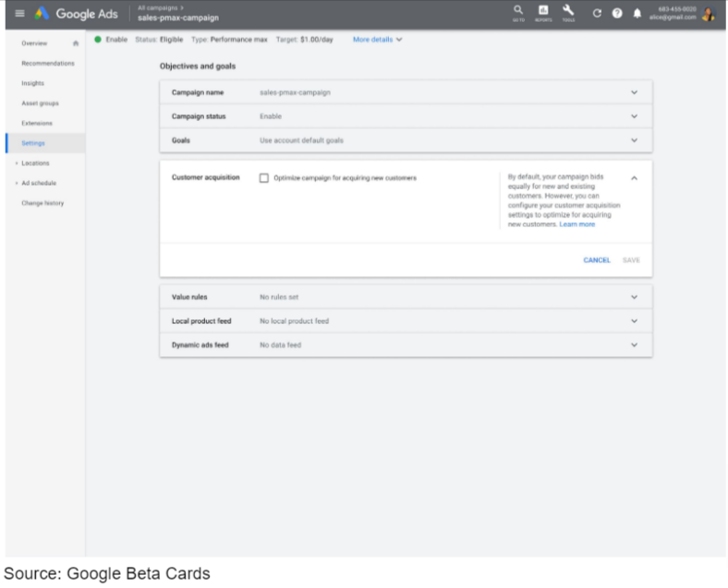Open Overview in the sidebar
This screenshot has height=588, width=728.
[x=34, y=43]
